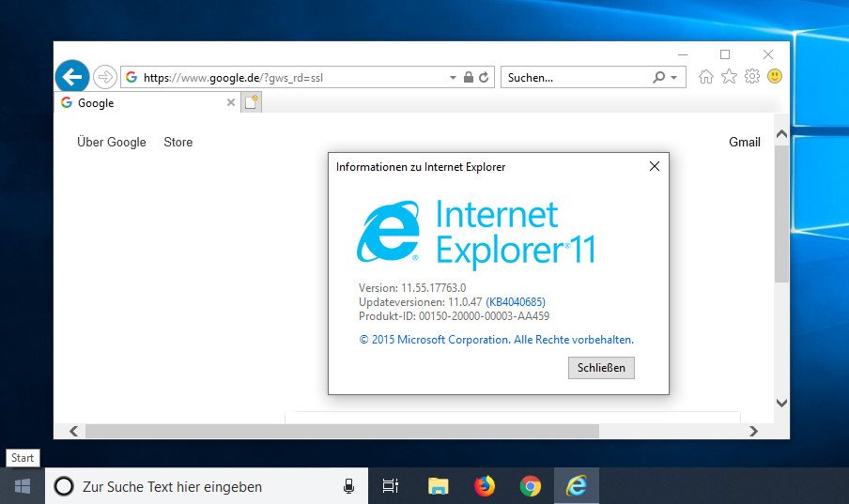Open the Home page icon
The width and height of the screenshot is (849, 504).
pyautogui.click(x=705, y=76)
